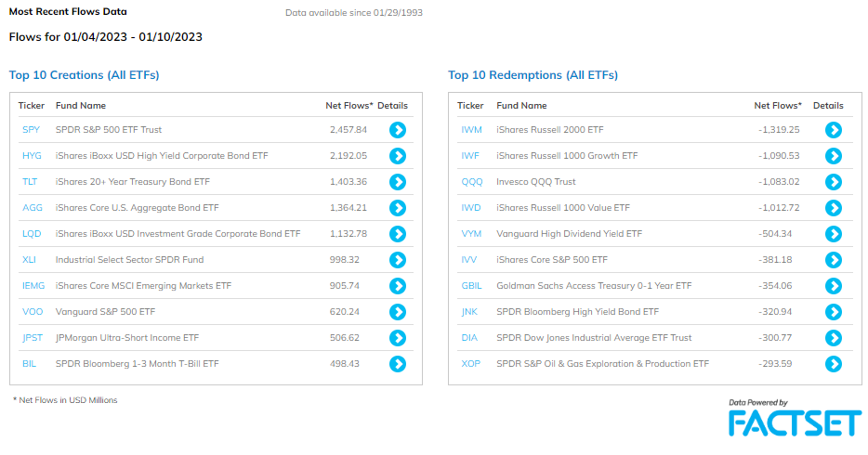Click net flows value -1,319.25
Image resolution: width=868 pixels, height=455 pixels.
click(x=779, y=130)
